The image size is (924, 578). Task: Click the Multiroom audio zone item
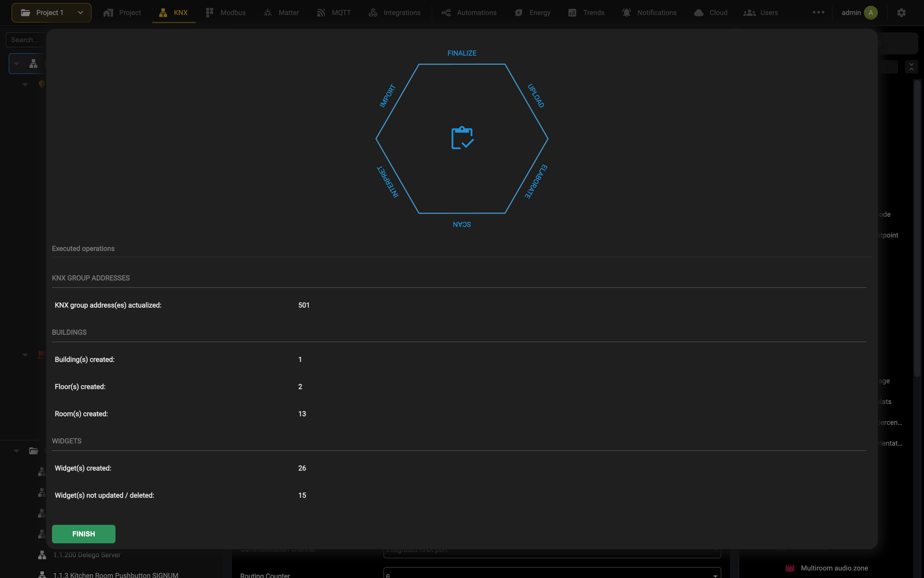tap(834, 568)
